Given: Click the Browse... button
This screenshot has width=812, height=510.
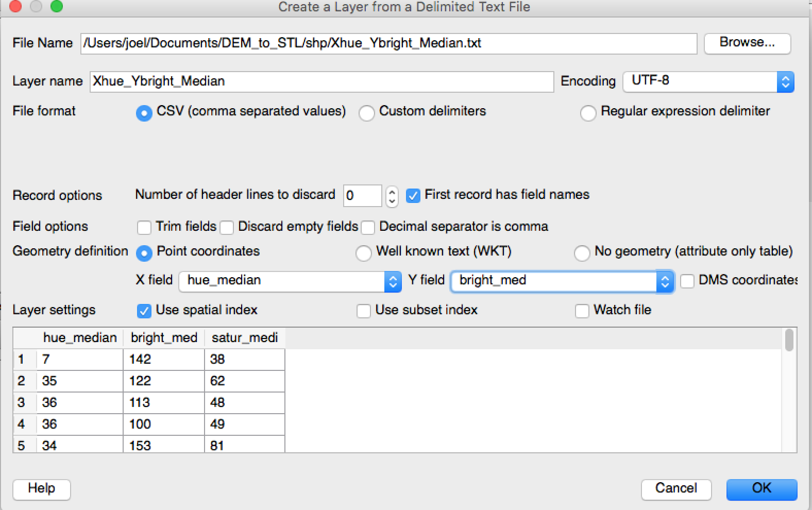Looking at the screenshot, I should (x=747, y=43).
